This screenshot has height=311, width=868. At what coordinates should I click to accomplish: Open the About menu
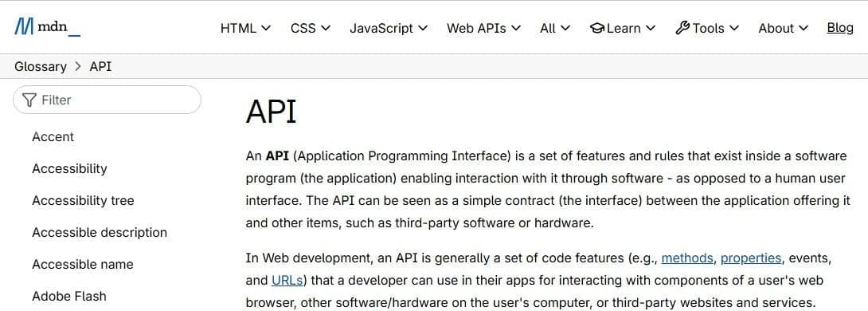[x=784, y=28]
